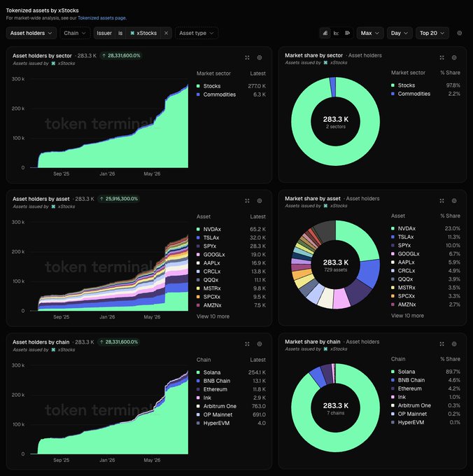This screenshot has width=473, height=476.
Task: Open options for Asset holders by sector
Action: click(260, 57)
